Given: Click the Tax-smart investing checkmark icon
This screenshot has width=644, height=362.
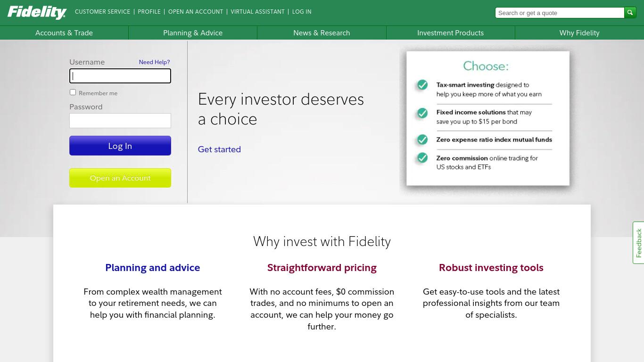Looking at the screenshot, I should [422, 85].
